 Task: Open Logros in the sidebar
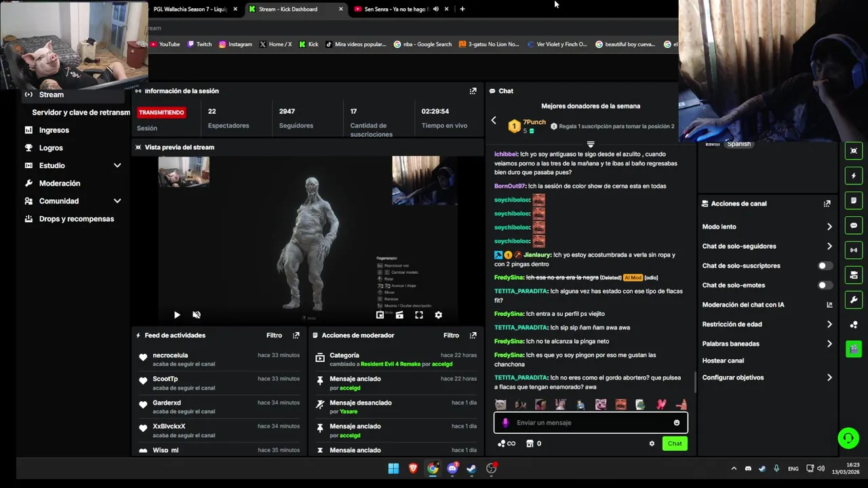point(51,148)
